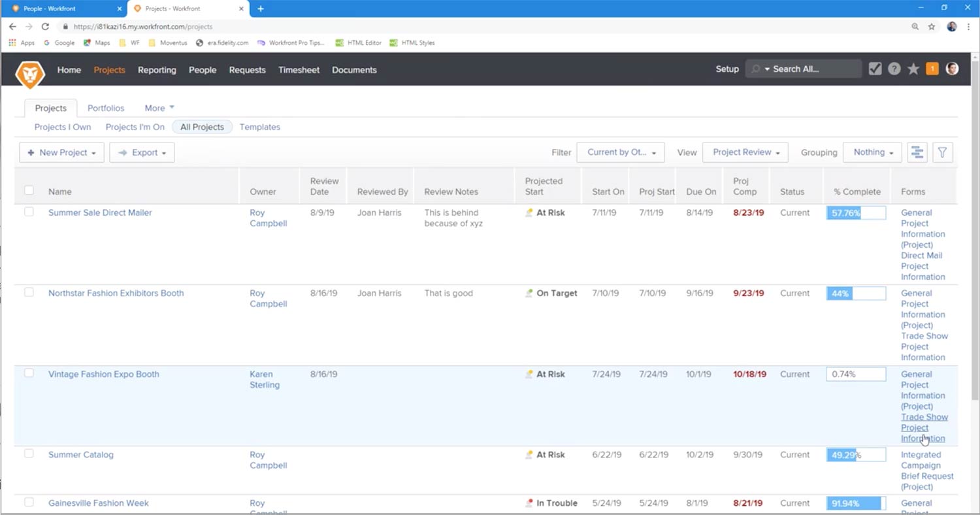Expand the More tab dropdown
980x515 pixels.
pos(159,108)
